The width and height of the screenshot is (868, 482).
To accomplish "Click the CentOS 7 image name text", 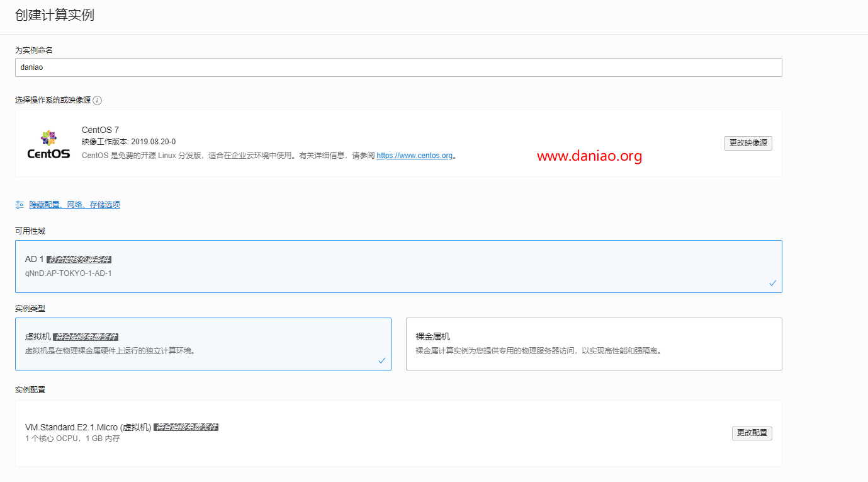I will (x=100, y=130).
